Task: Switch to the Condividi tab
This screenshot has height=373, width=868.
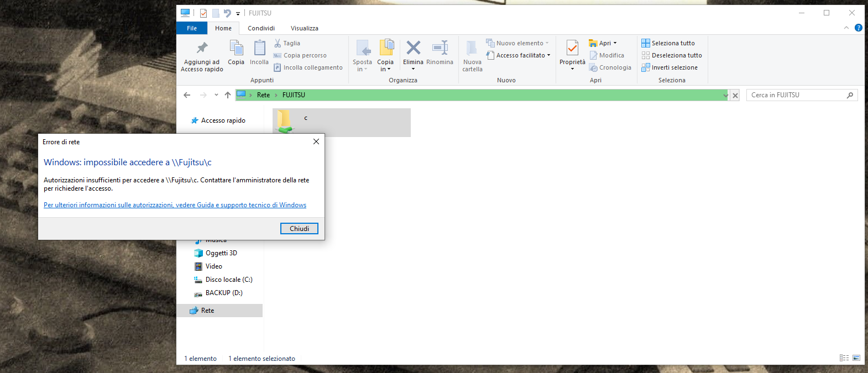Action: [261, 28]
